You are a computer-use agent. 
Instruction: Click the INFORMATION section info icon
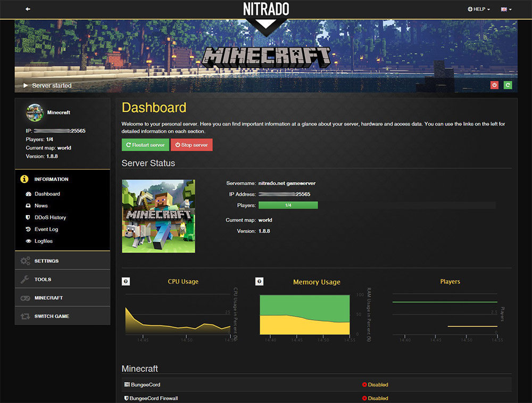24,179
